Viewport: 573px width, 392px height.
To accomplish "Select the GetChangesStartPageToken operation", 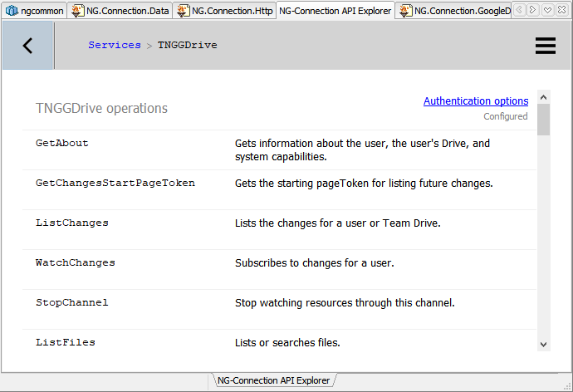I will 115,183.
